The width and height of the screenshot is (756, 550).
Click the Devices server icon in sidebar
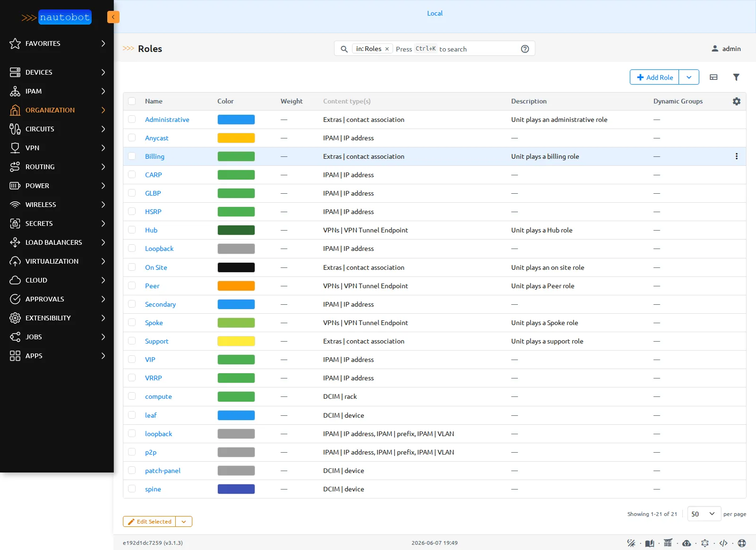(x=15, y=72)
